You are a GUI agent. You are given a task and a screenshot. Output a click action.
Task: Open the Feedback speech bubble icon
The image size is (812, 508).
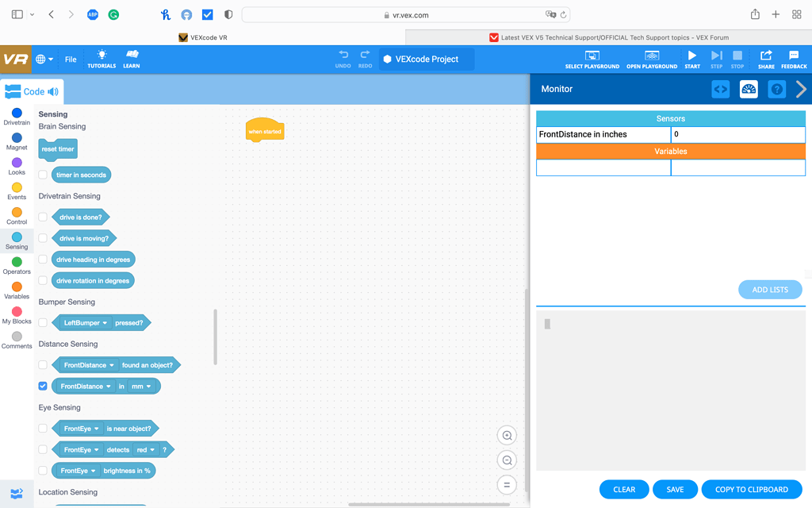[794, 56]
